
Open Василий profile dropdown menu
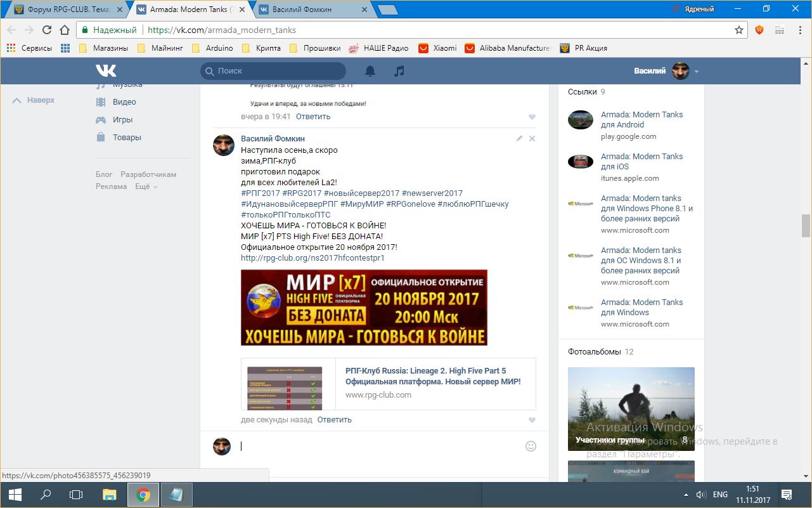[666, 71]
